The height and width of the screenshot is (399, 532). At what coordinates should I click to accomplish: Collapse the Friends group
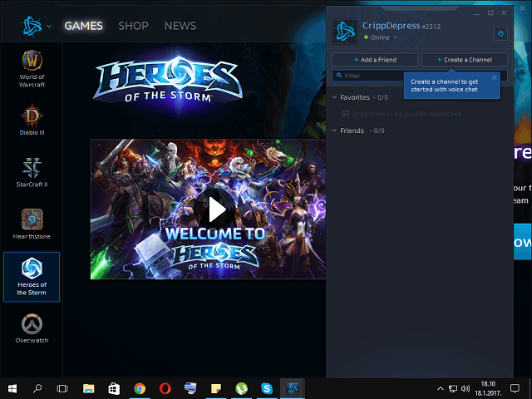point(334,131)
